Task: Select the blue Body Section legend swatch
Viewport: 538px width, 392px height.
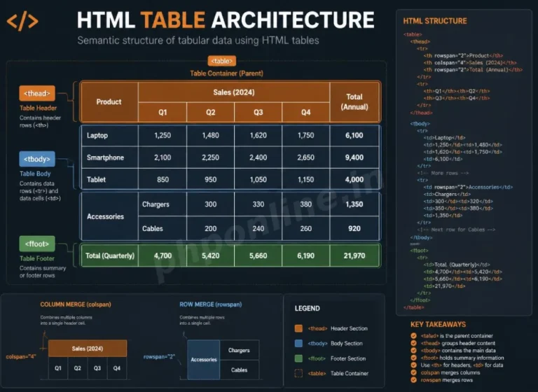Action: coord(298,343)
